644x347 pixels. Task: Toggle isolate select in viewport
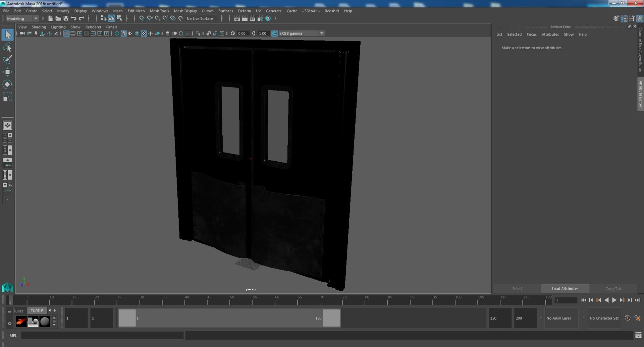coord(198,34)
